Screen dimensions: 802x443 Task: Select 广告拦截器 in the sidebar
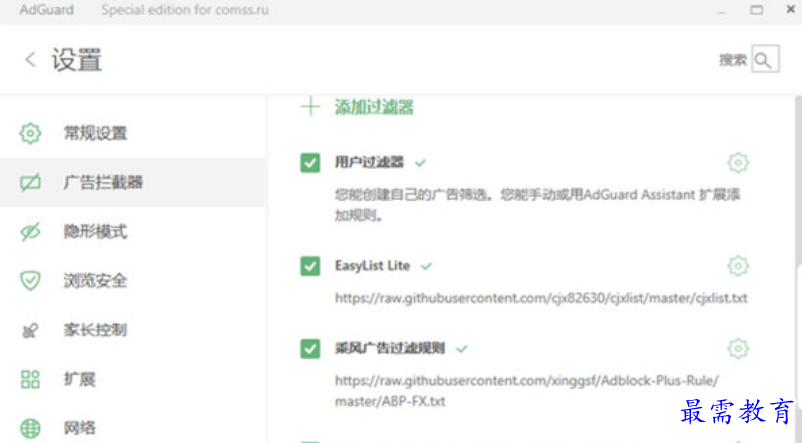132,182
